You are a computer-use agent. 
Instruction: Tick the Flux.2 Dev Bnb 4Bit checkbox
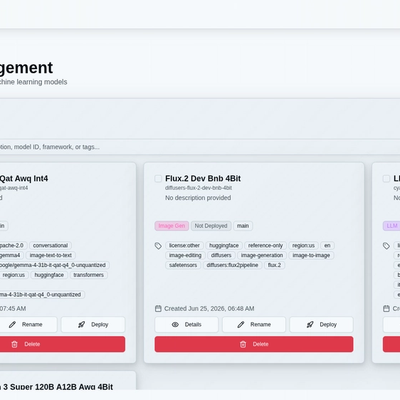158,179
